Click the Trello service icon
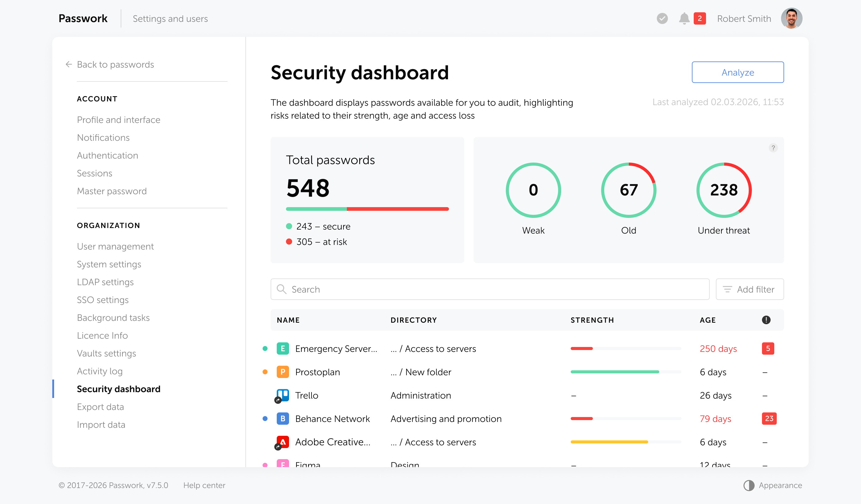861x504 pixels. tap(282, 395)
